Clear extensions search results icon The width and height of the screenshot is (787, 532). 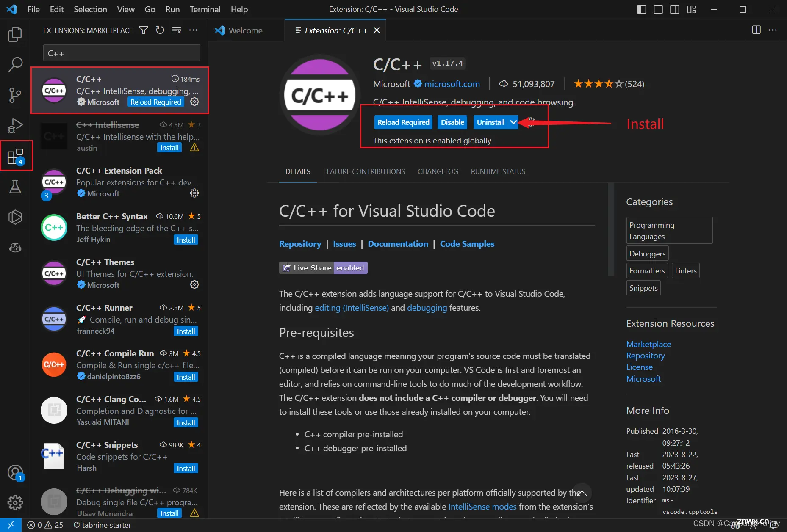click(x=176, y=30)
